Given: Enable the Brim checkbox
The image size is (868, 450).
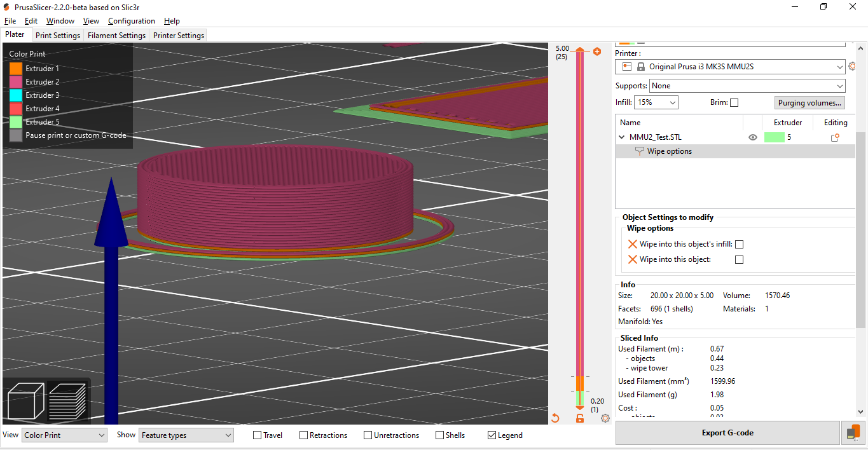Looking at the screenshot, I should coord(734,102).
